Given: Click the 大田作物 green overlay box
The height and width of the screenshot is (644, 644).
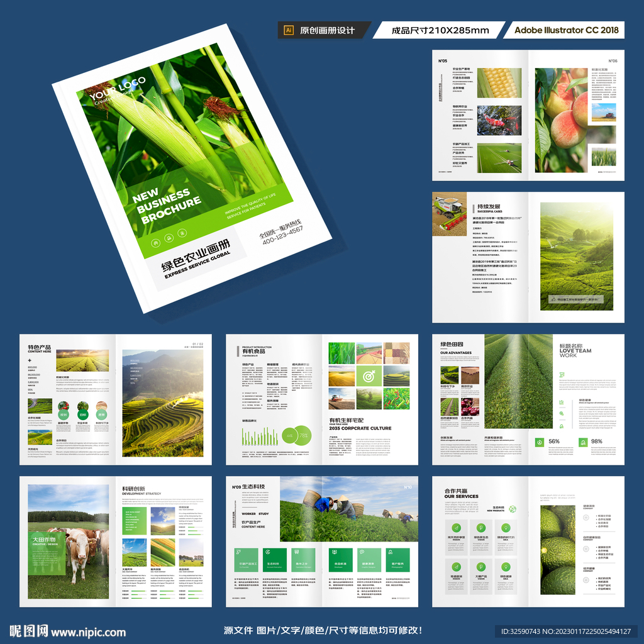Looking at the screenshot, I should coord(47,553).
